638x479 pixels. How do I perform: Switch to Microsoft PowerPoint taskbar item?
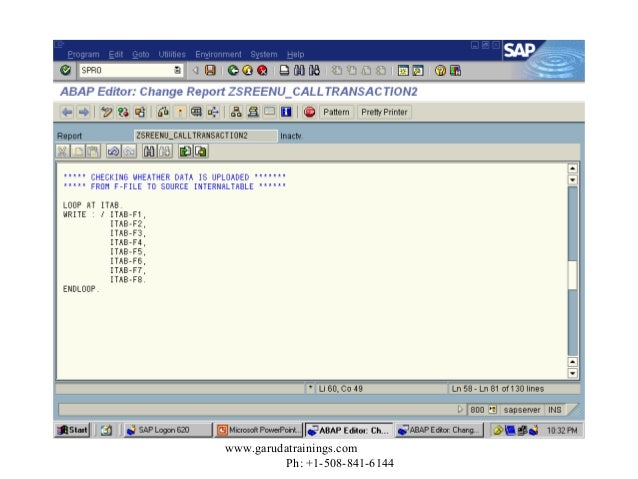coord(259,430)
